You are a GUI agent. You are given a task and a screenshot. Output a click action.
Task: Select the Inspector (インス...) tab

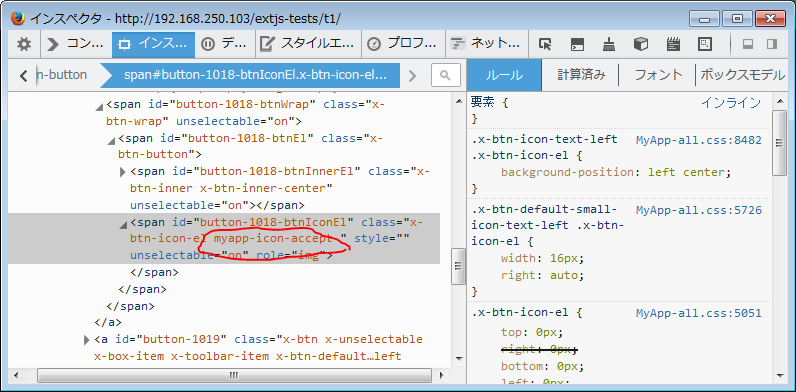click(x=153, y=45)
